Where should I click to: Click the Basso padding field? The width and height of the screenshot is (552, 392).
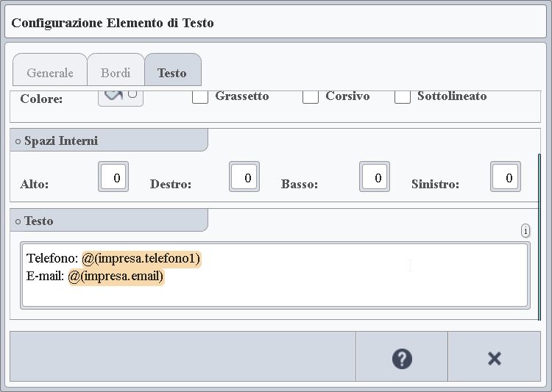[375, 177]
